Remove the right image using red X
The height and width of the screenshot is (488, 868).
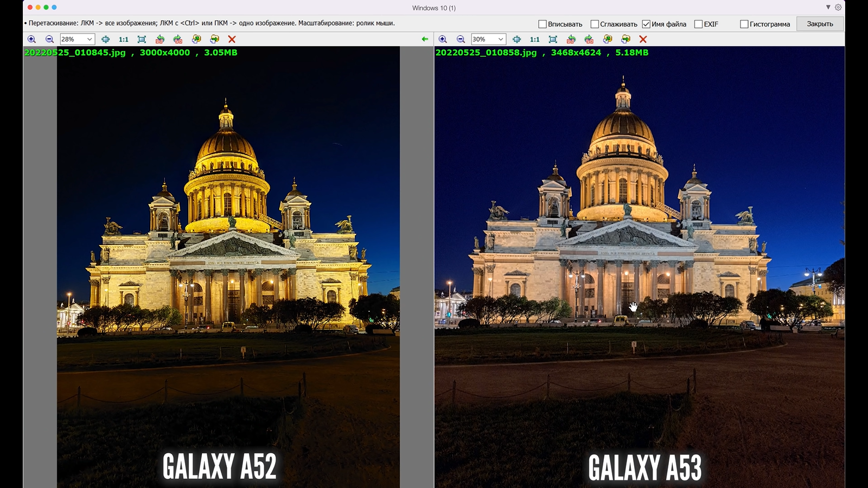643,39
